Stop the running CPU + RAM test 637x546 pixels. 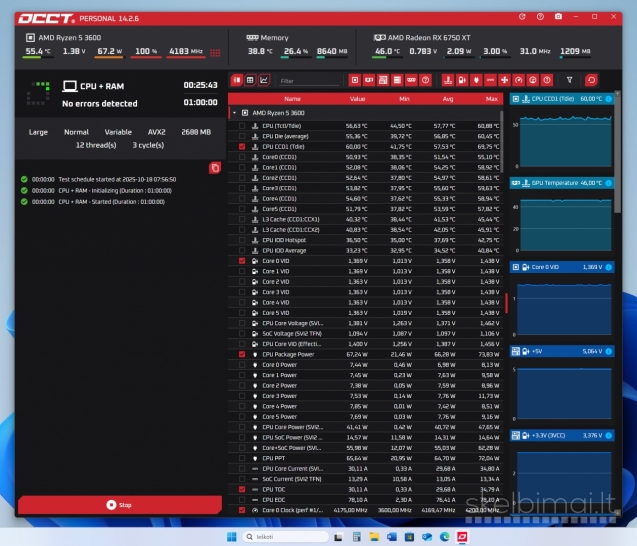tap(119, 505)
